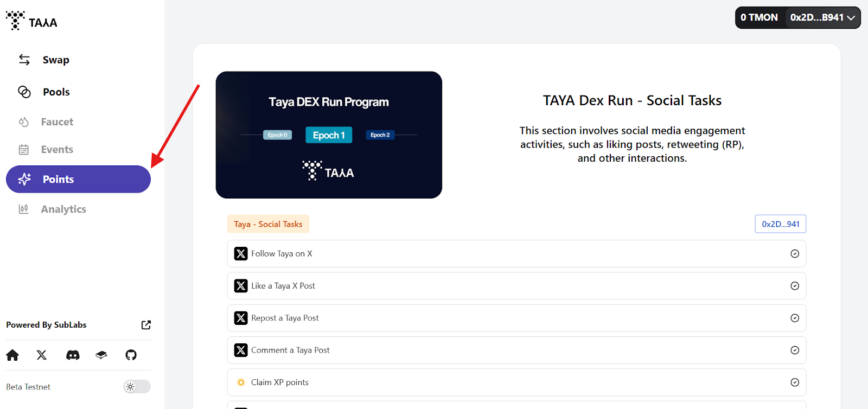Click the Swap arrows icon

[24, 60]
